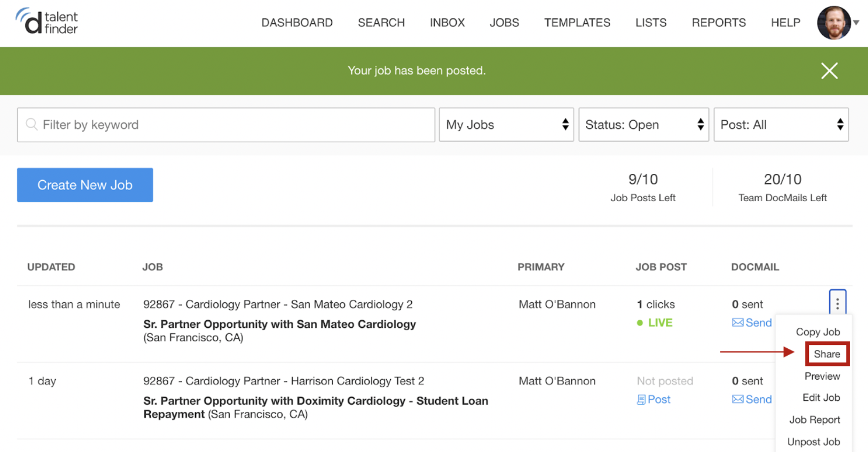Click '92867 - Cardiology Partner - San Mateo Cardiology 2'
The width and height of the screenshot is (868, 452).
pos(278,304)
